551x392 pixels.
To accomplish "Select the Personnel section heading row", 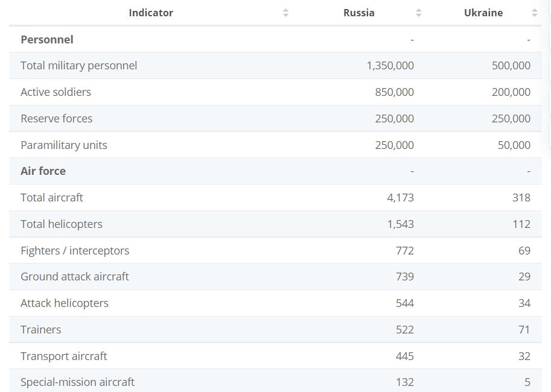I will 47,39.
